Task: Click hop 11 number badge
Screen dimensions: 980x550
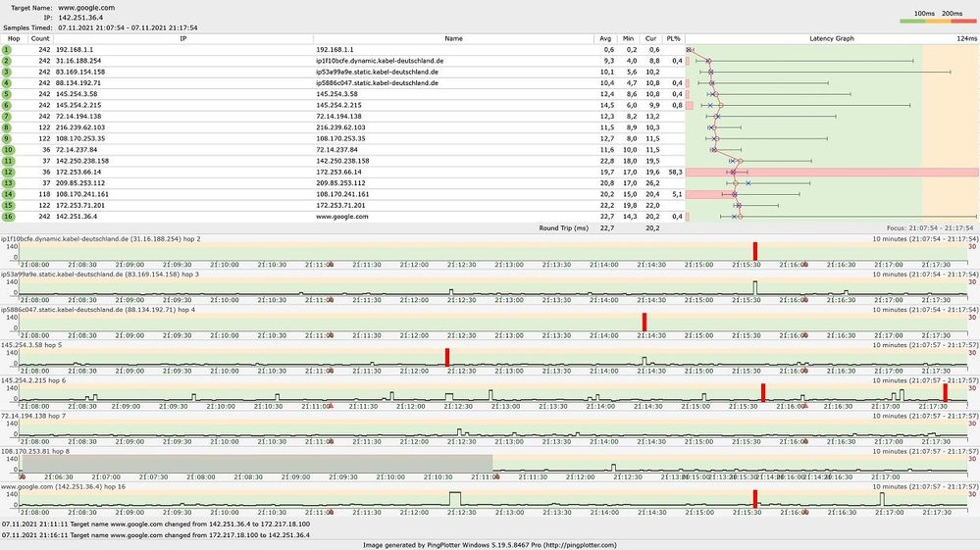Action: [8, 161]
